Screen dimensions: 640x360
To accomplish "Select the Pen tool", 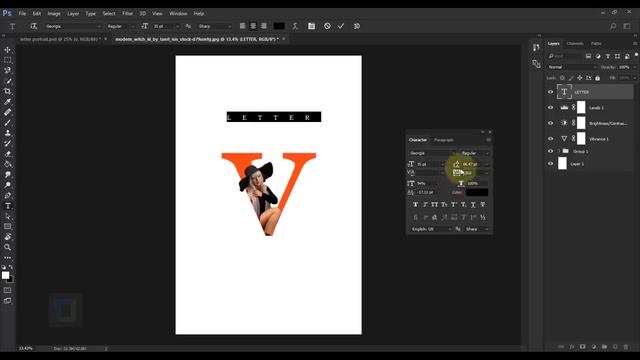I will coord(7,196).
